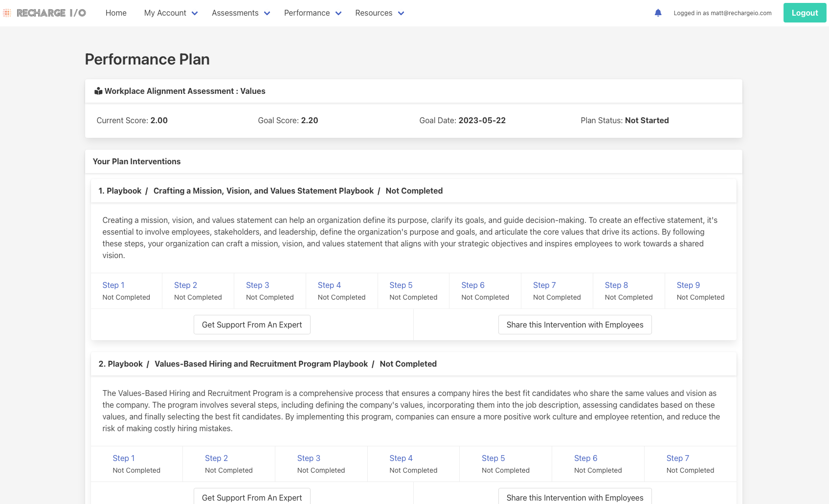Screen dimensions: 829x504
Task: Open Step 1 of the Mission Vision playbook
Action: coord(113,285)
